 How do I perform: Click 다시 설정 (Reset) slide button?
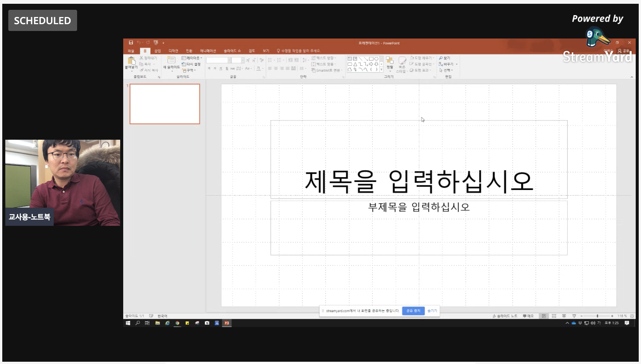pyautogui.click(x=191, y=64)
